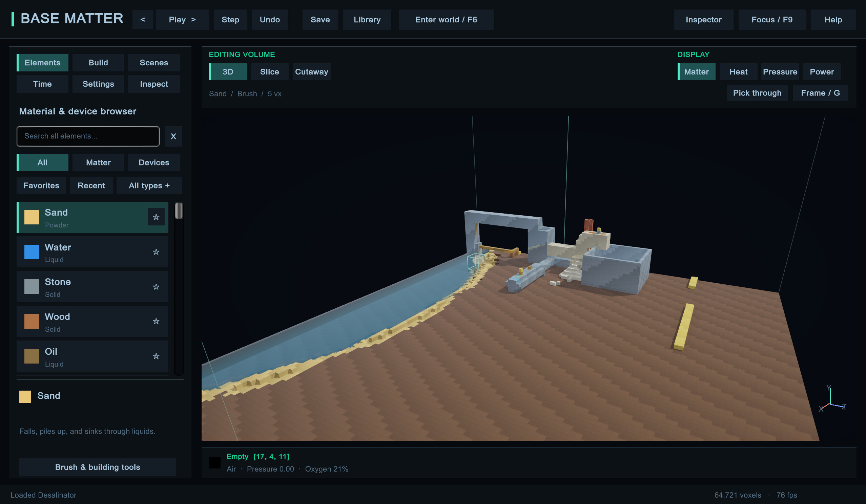The height and width of the screenshot is (504, 866).
Task: Filter browser to Devices only
Action: [154, 162]
